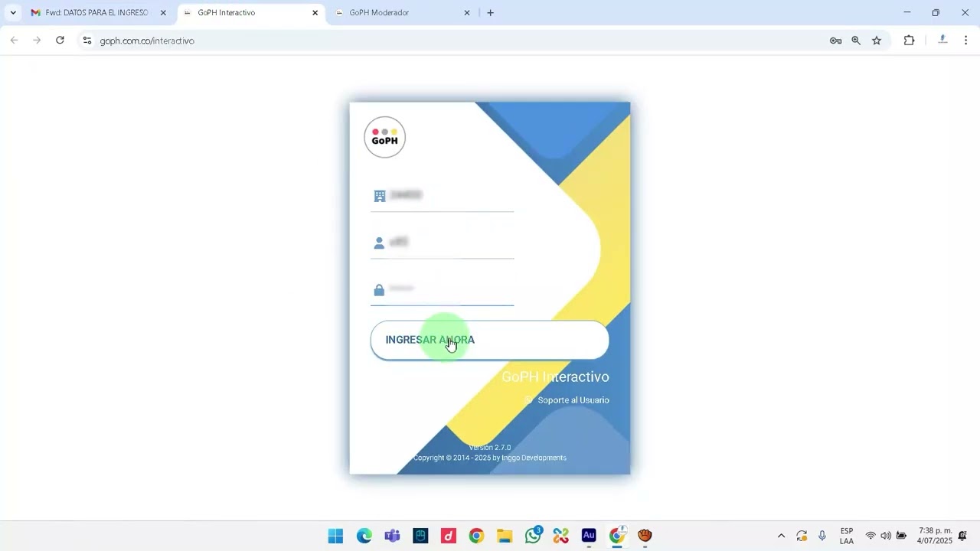Expand the tab search dropdown arrow
980x551 pixels.
13,13
